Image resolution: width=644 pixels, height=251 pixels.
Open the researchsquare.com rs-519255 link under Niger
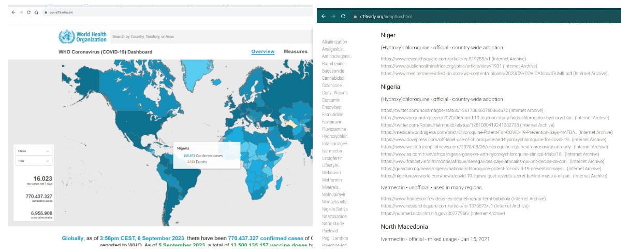pyautogui.click(x=435, y=59)
